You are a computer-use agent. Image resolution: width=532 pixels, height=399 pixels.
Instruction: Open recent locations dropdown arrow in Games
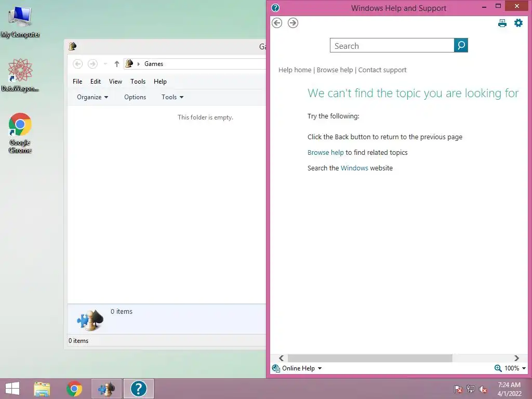pyautogui.click(x=105, y=64)
